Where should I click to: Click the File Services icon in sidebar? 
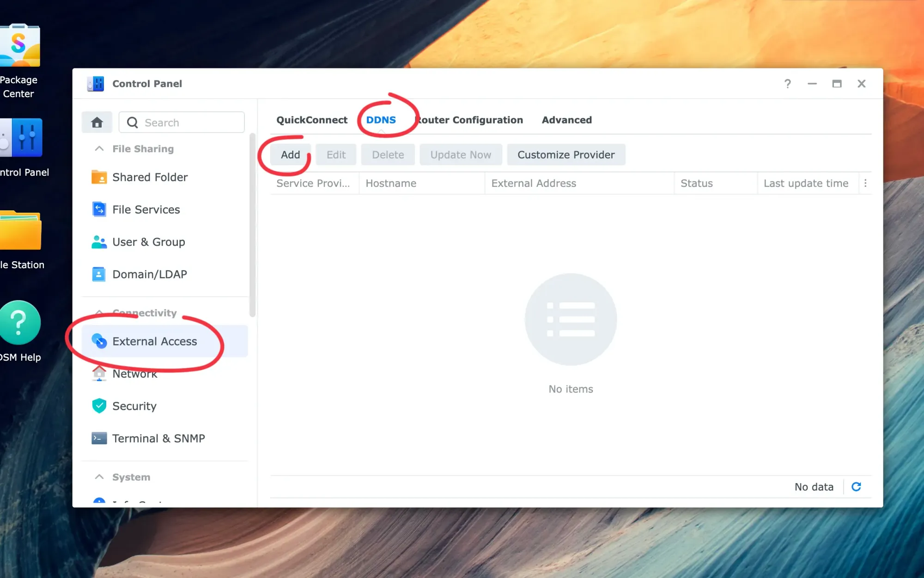pyautogui.click(x=98, y=209)
